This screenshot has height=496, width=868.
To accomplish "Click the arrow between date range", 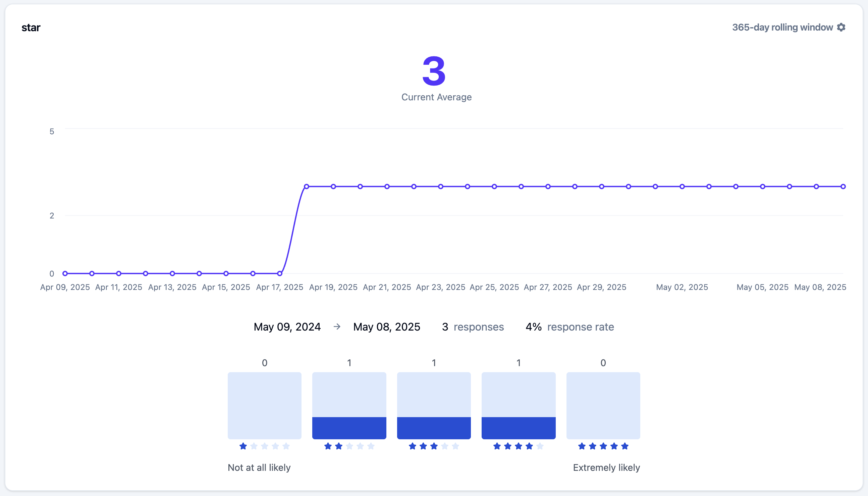I will (x=337, y=327).
